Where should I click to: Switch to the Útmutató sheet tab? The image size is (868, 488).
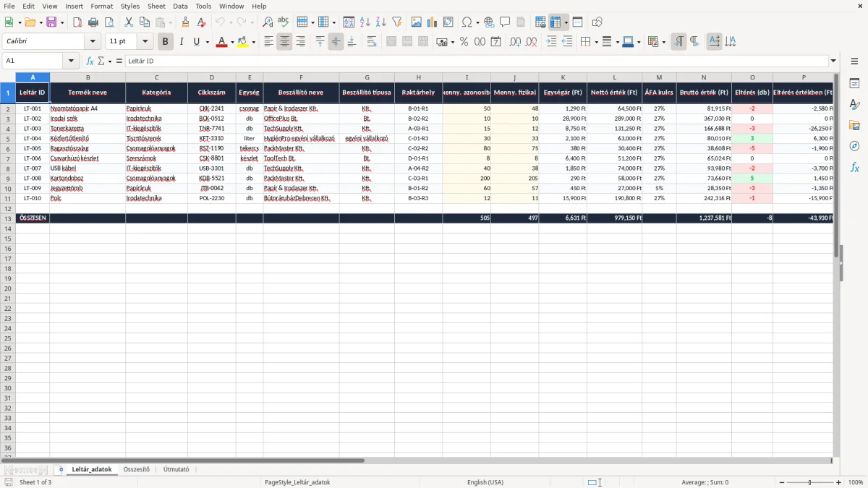(176, 469)
